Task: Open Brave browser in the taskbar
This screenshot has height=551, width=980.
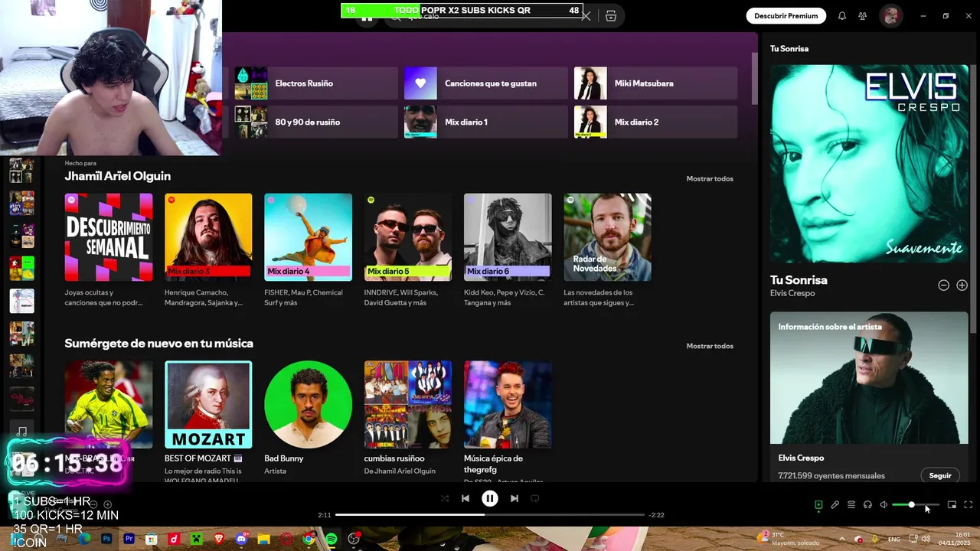Action: pos(219,539)
